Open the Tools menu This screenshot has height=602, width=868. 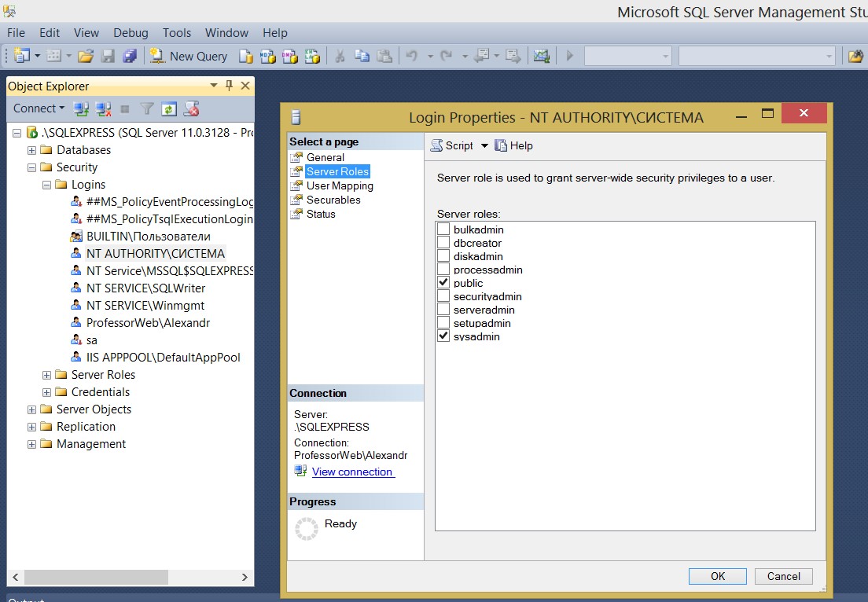177,33
